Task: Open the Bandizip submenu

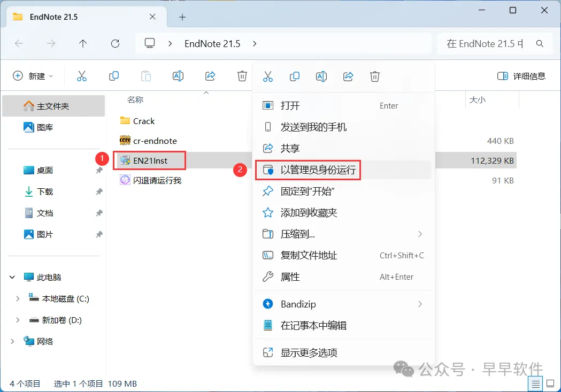Action: (x=343, y=304)
